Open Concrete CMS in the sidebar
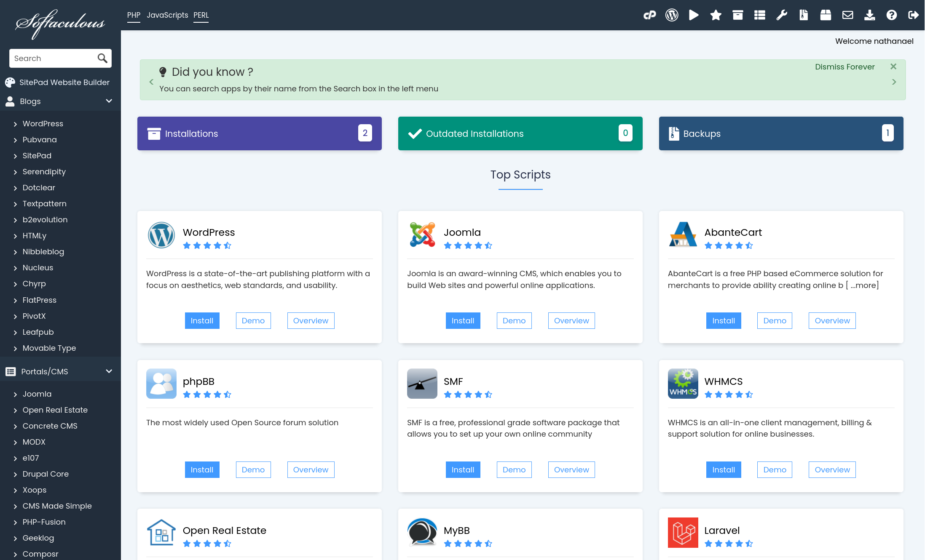 point(50,426)
